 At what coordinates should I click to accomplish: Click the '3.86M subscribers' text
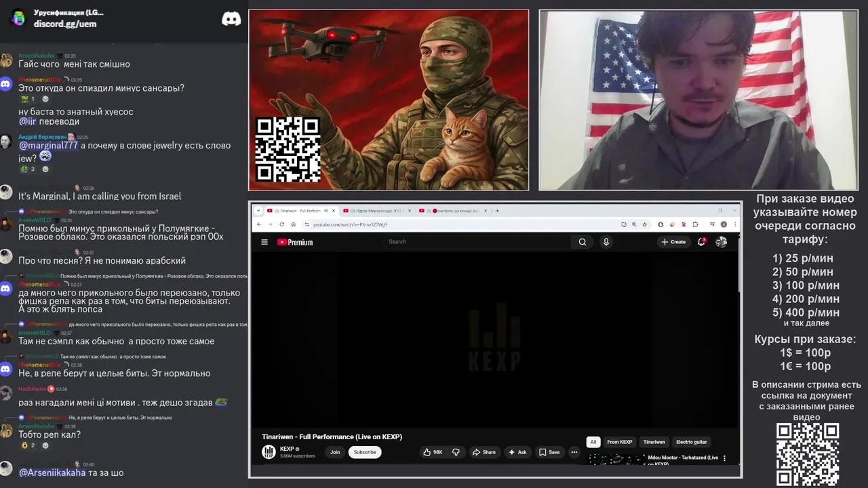[x=297, y=456]
